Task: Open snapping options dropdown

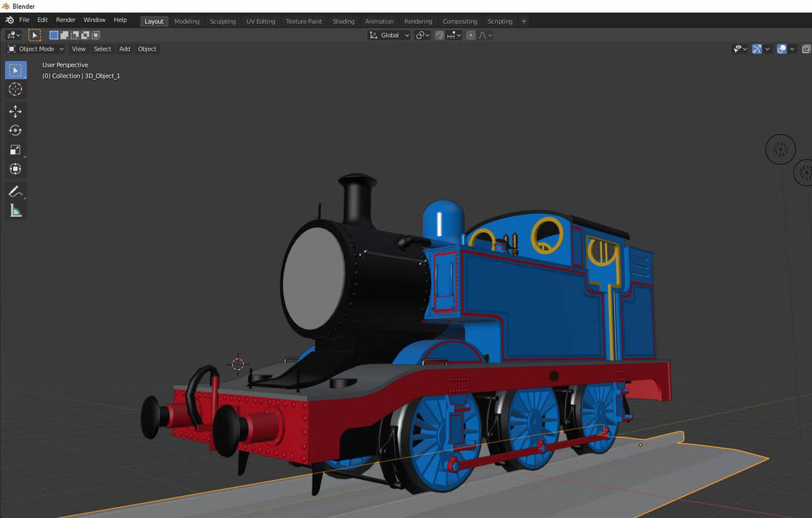Action: point(454,36)
